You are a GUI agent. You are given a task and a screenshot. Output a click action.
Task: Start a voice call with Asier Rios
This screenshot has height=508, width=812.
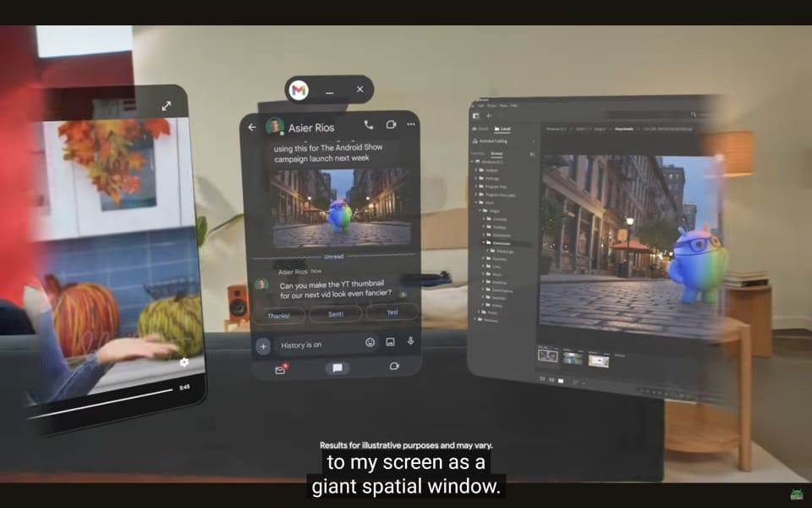pyautogui.click(x=368, y=125)
